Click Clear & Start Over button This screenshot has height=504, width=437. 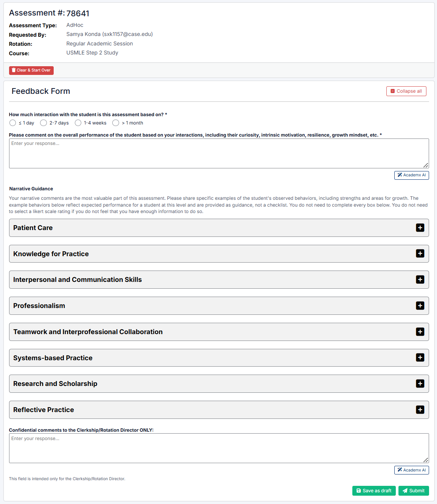(x=31, y=70)
